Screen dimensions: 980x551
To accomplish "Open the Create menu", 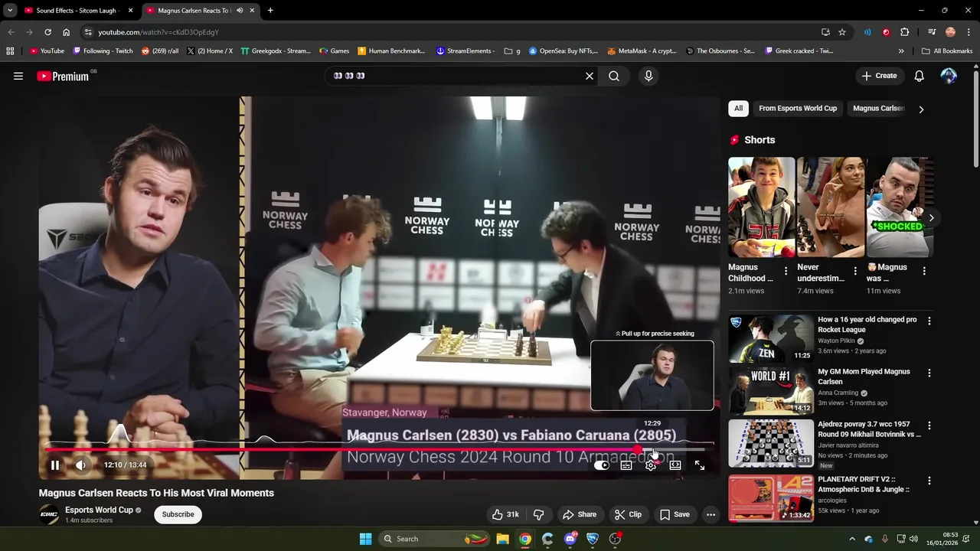I will click(879, 76).
